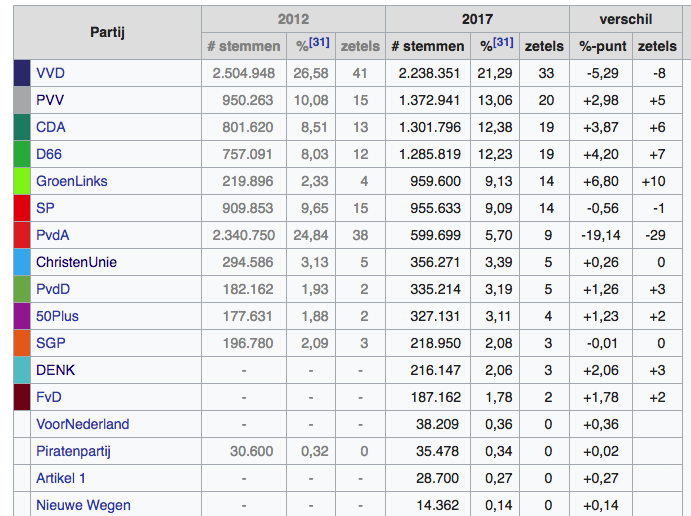Click GroenLinks seat difference +10
Viewport: 691px width, 516px height.
[654, 181]
